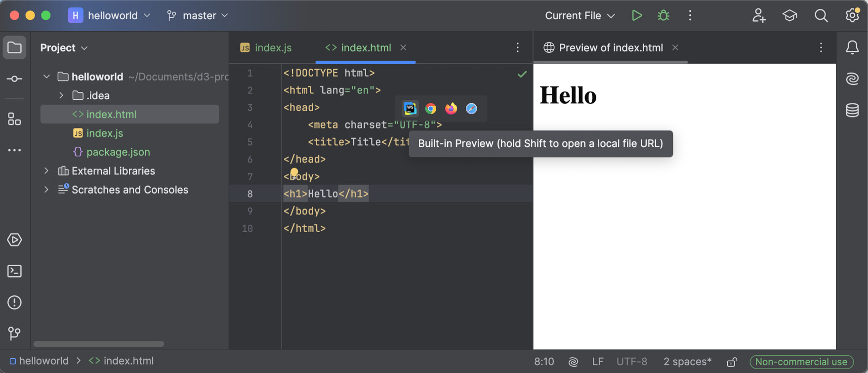Open the Services tool window

pos(14,240)
